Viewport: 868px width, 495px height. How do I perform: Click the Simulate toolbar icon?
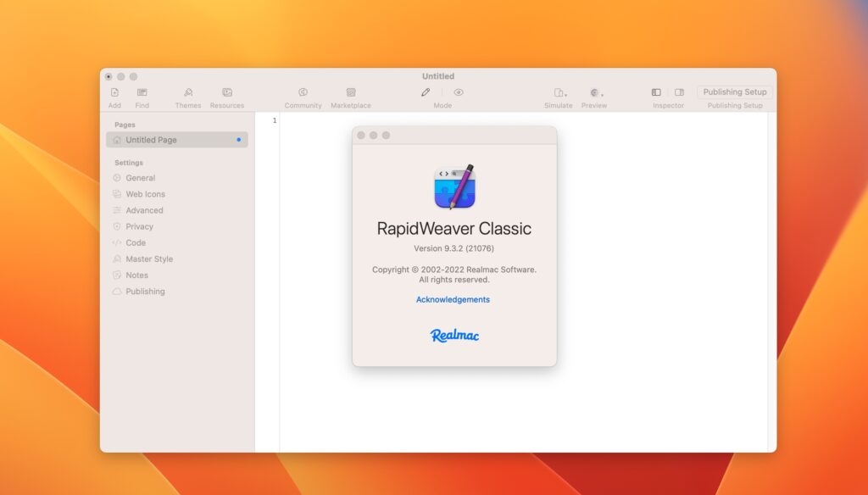(558, 92)
